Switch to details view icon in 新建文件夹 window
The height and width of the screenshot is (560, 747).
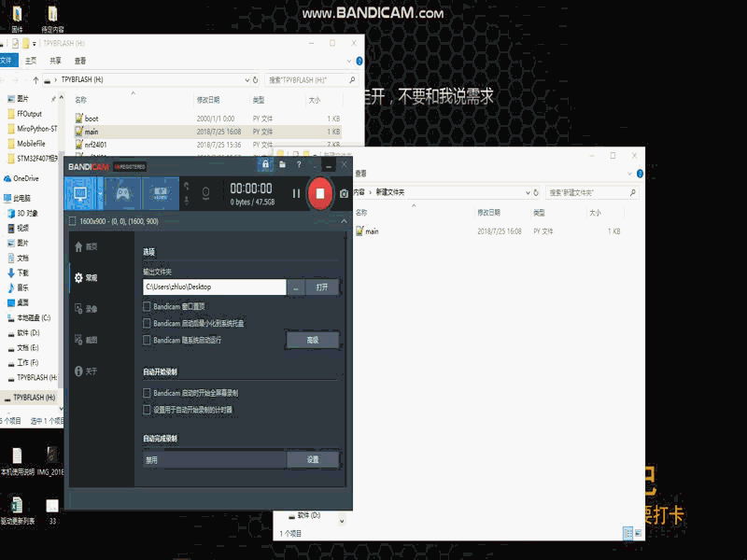pos(627,533)
